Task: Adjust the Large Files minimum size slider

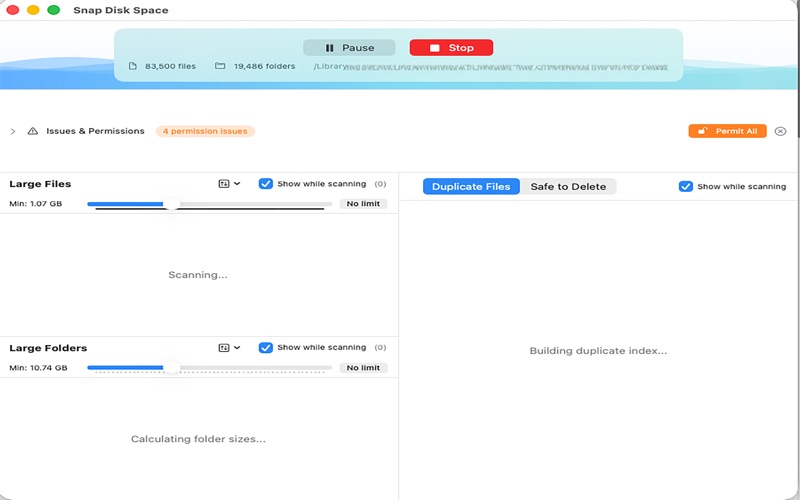Action: (x=172, y=204)
